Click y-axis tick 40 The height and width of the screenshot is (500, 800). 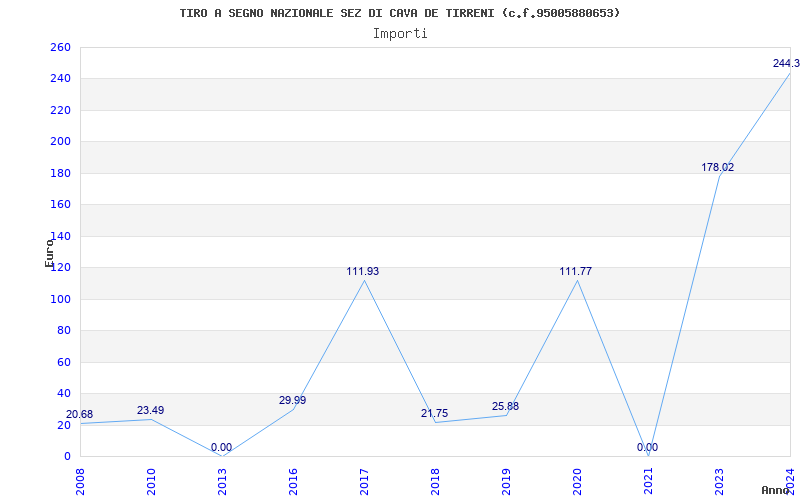coord(64,393)
